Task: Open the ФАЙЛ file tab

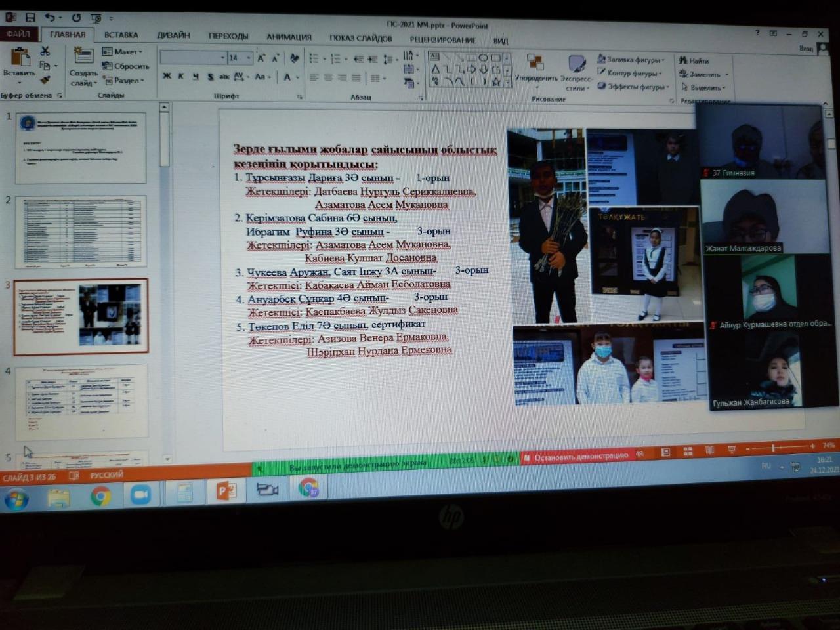Action: point(18,33)
